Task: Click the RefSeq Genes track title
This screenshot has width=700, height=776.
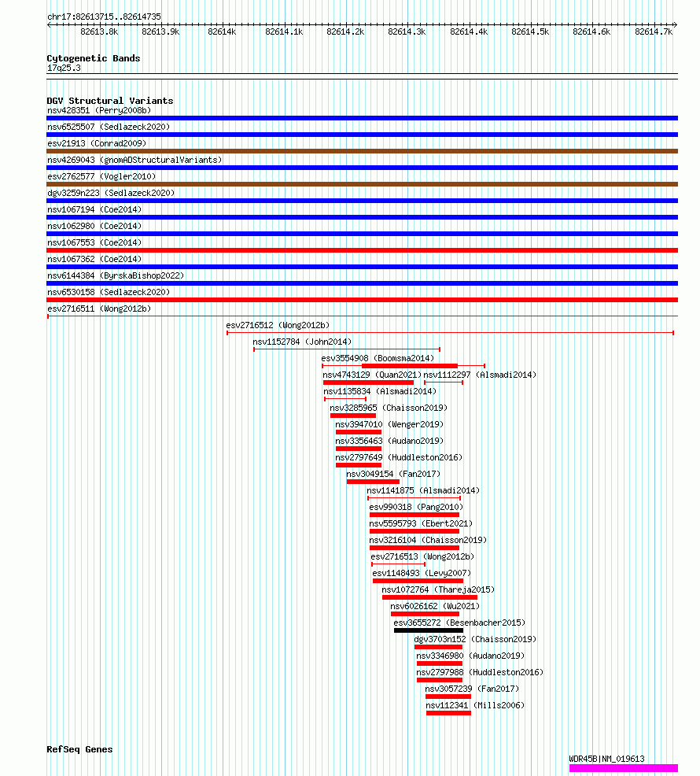Action: (79, 749)
